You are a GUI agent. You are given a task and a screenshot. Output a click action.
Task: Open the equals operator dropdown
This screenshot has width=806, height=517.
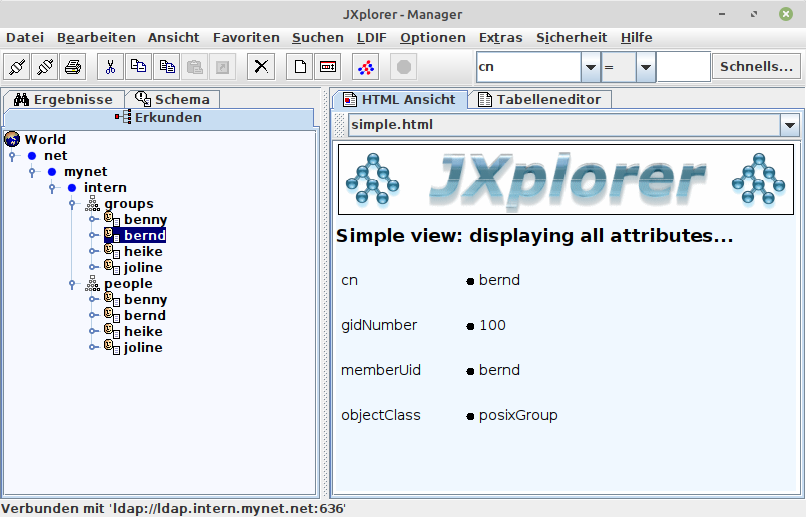click(645, 67)
